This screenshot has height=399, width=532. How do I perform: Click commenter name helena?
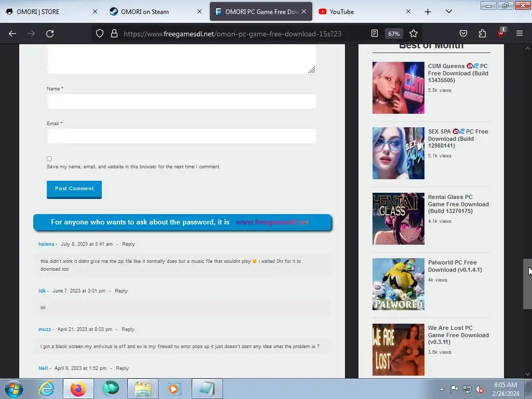pyautogui.click(x=46, y=244)
